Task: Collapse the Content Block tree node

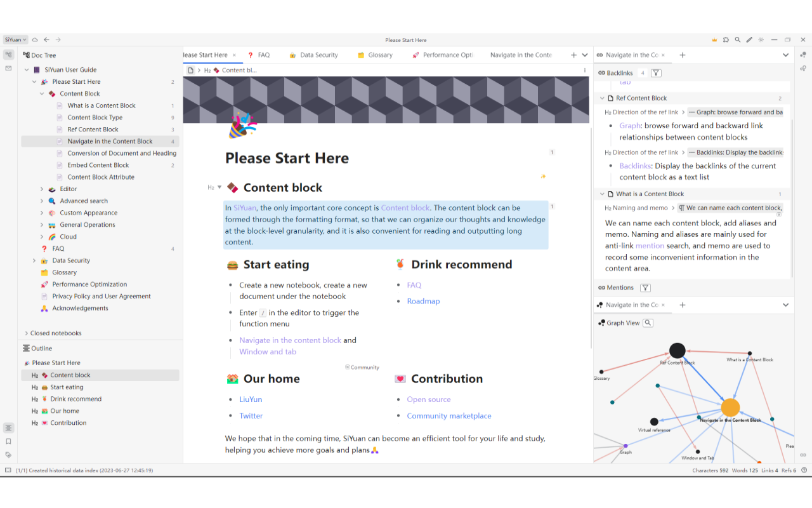Action: 42,94
